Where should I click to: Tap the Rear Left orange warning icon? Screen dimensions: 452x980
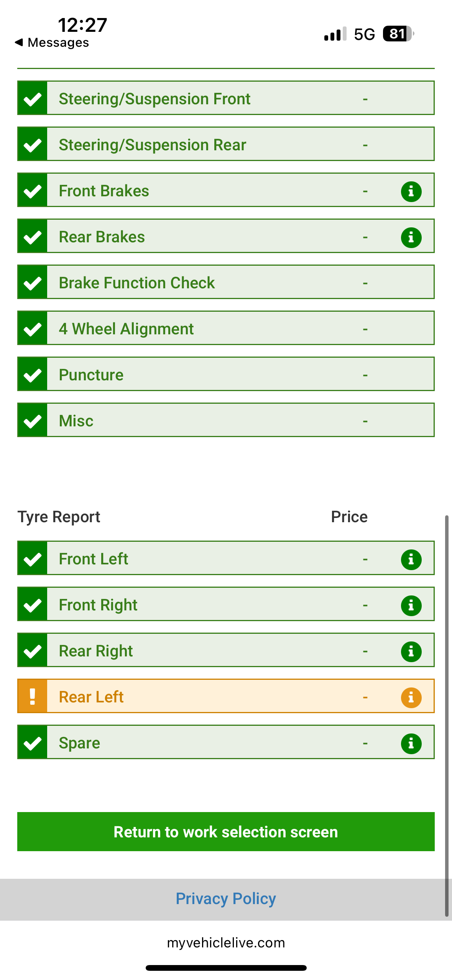pos(33,696)
